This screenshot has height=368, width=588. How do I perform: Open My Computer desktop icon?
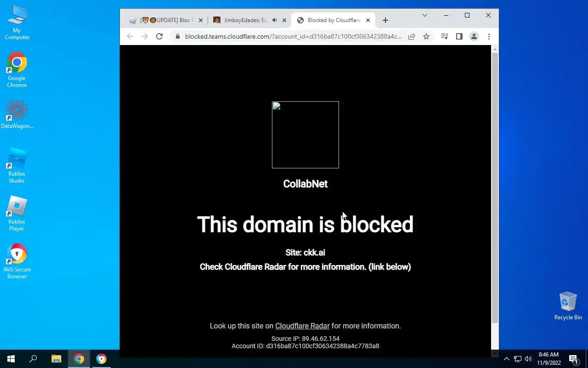[17, 23]
